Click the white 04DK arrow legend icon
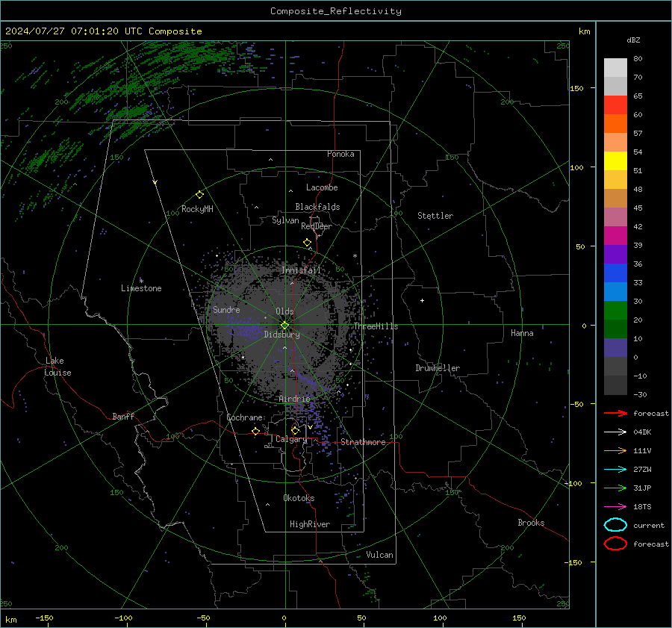Screen dimensions: 672x628 615,432
